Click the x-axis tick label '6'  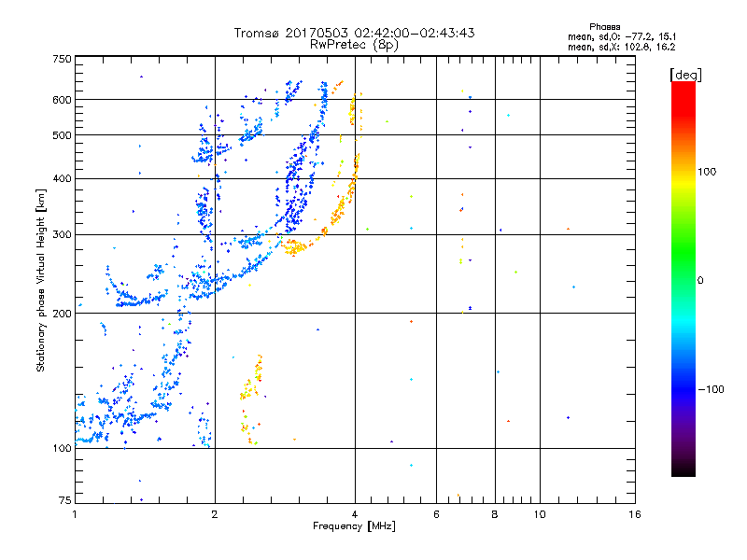click(x=436, y=514)
